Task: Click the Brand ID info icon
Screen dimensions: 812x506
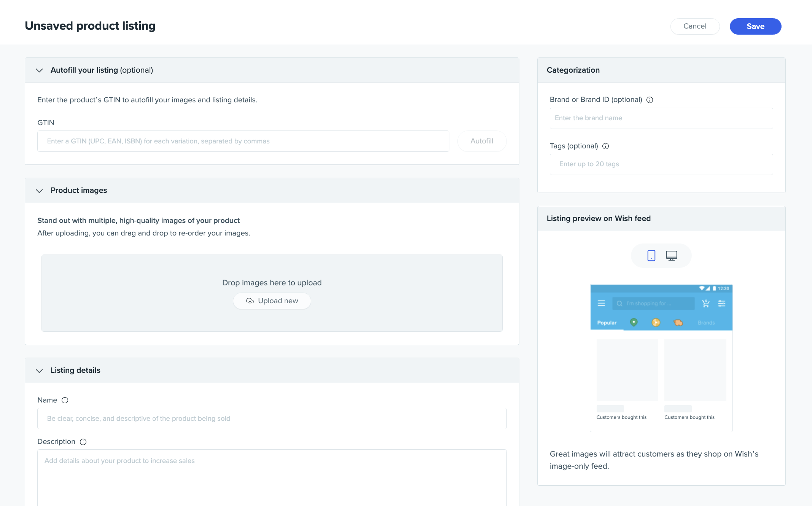Action: coord(650,100)
